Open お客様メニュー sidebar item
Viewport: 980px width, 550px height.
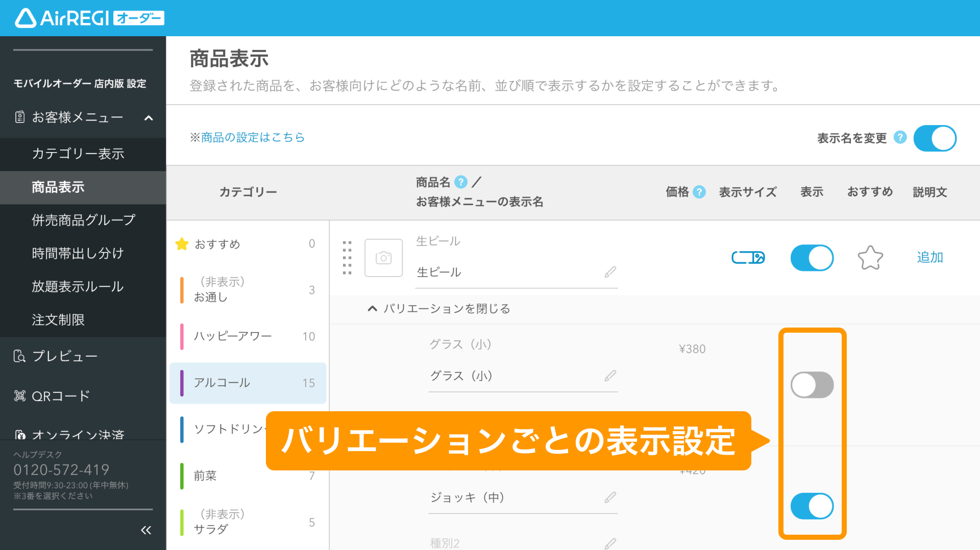pyautogui.click(x=83, y=118)
